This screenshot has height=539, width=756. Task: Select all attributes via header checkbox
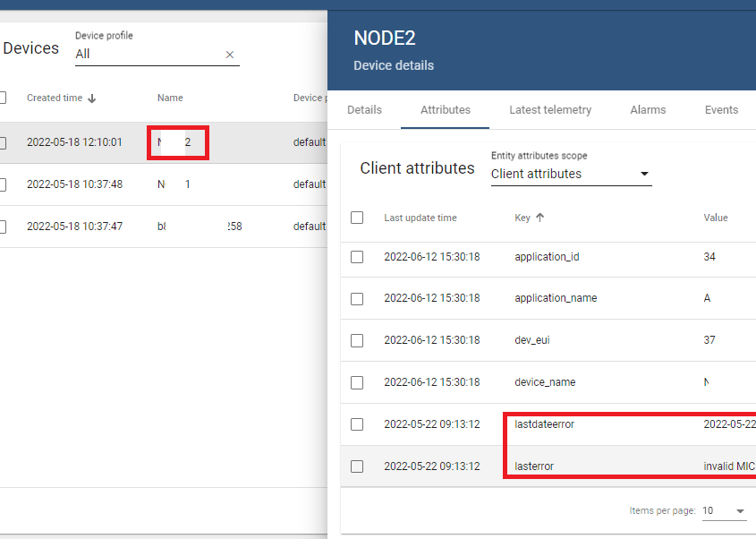(x=357, y=218)
